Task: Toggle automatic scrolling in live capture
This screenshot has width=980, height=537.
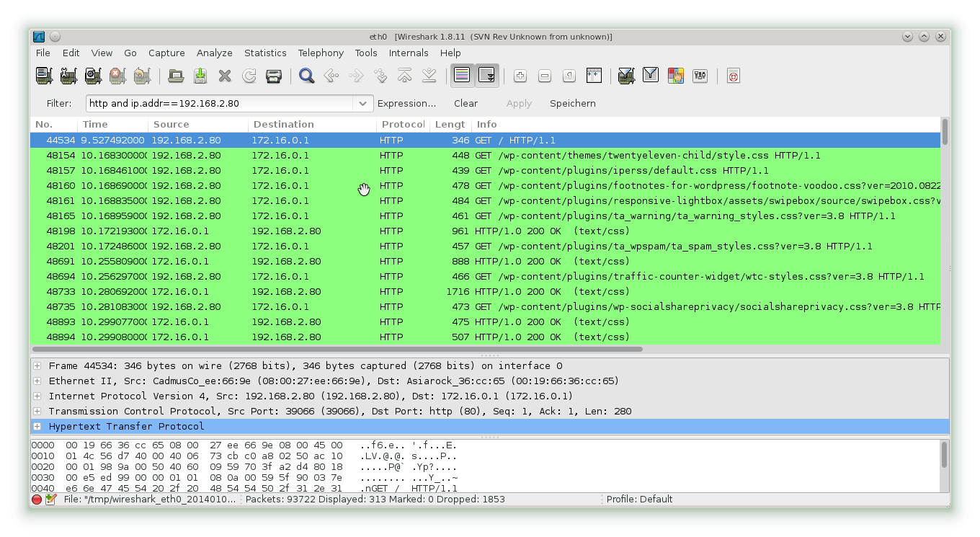Action: 486,76
